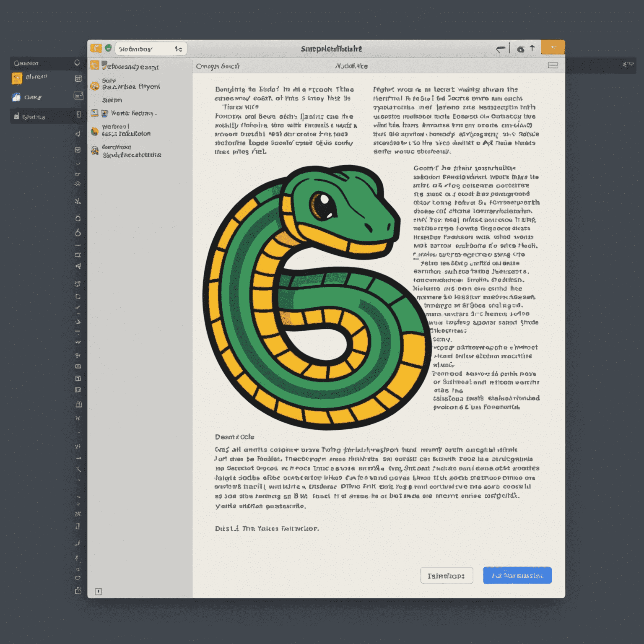The width and height of the screenshot is (644, 644).
Task: Open the 'Sorcftxxa' sidebar item
Action: pos(117,147)
